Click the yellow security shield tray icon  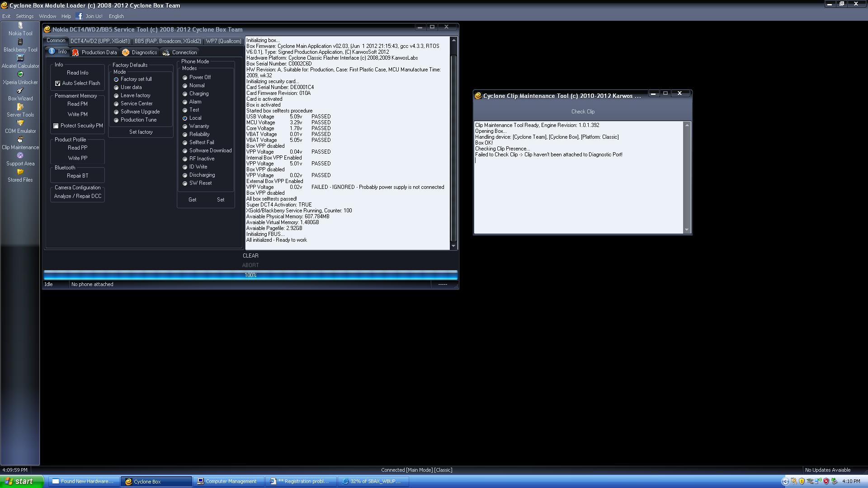802,482
